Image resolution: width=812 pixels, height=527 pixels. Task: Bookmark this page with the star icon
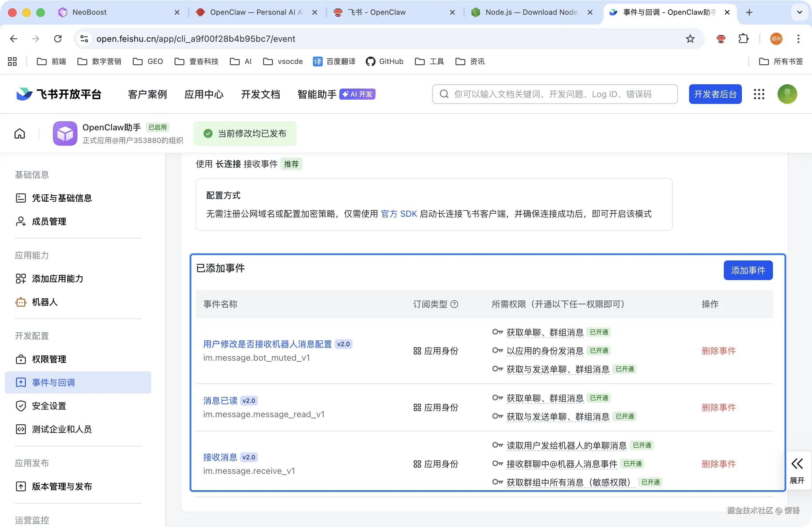(x=690, y=39)
